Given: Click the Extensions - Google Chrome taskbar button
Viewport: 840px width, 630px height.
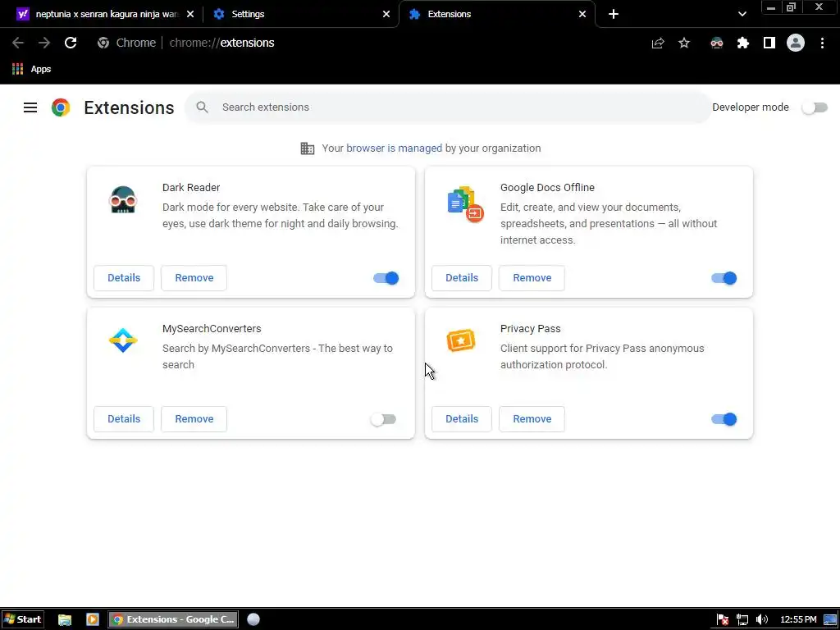Looking at the screenshot, I should coord(174,620).
